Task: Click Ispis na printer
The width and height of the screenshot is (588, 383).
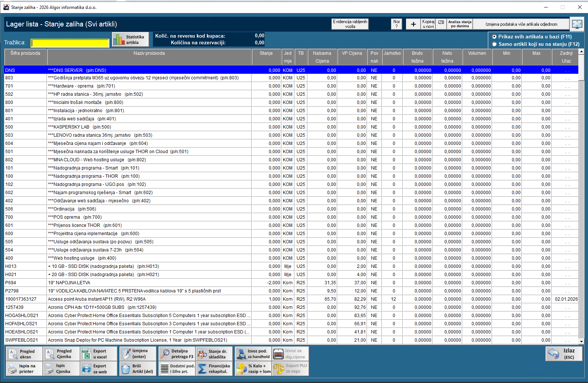Action: click(x=25, y=369)
